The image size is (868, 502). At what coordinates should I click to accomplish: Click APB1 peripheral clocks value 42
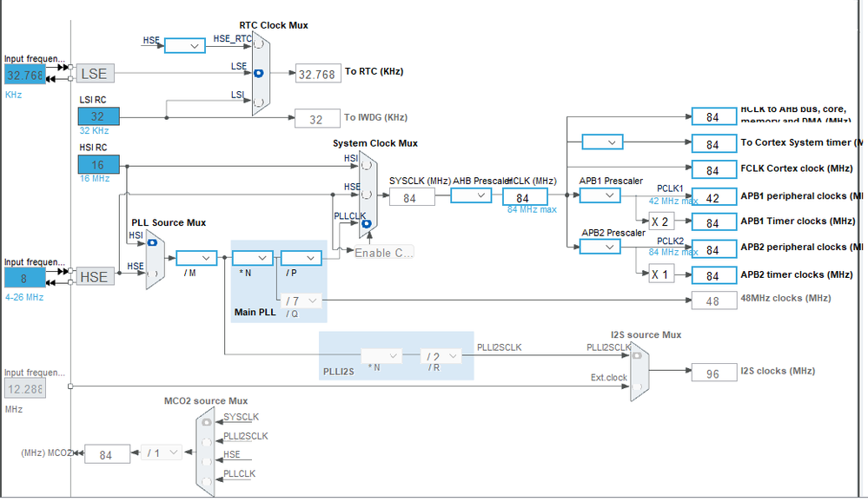(x=714, y=197)
